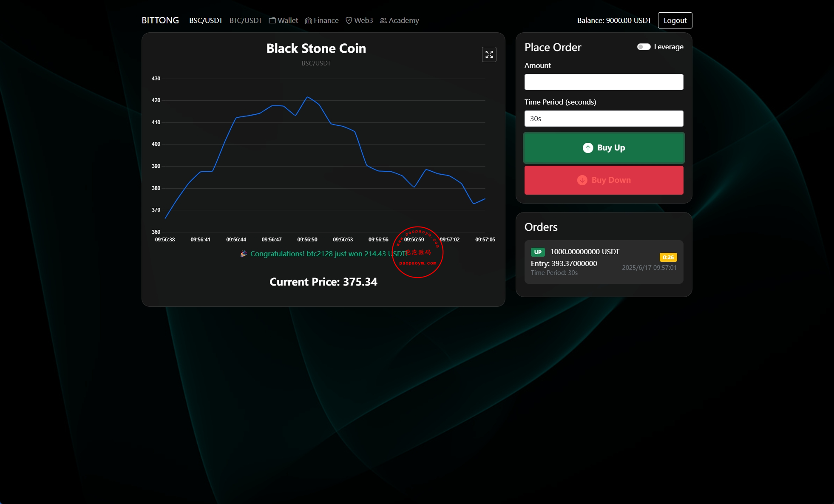Click the Finance bank building icon
Image resolution: width=834 pixels, height=504 pixels.
pyautogui.click(x=308, y=20)
